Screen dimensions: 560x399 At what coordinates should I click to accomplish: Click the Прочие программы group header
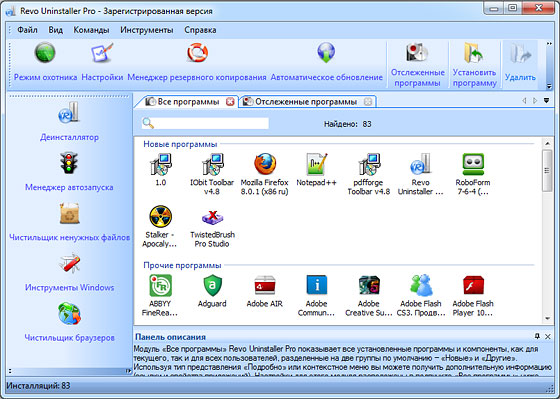pyautogui.click(x=182, y=265)
